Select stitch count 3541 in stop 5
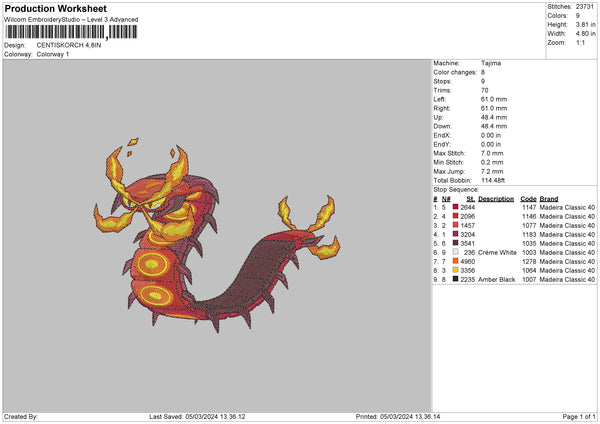 468,243
